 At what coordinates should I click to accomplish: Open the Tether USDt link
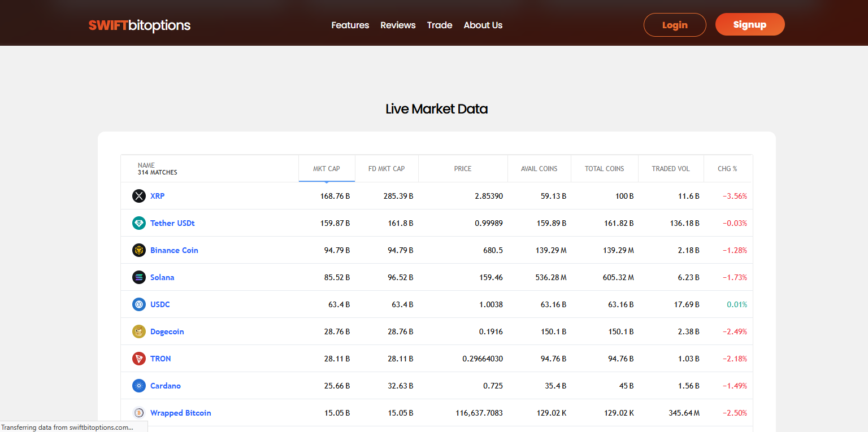172,223
